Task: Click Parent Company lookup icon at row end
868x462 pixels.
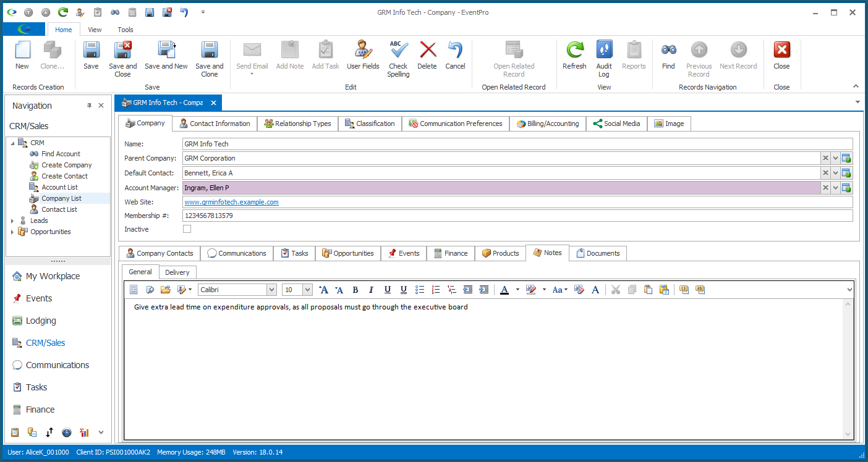Action: point(846,158)
